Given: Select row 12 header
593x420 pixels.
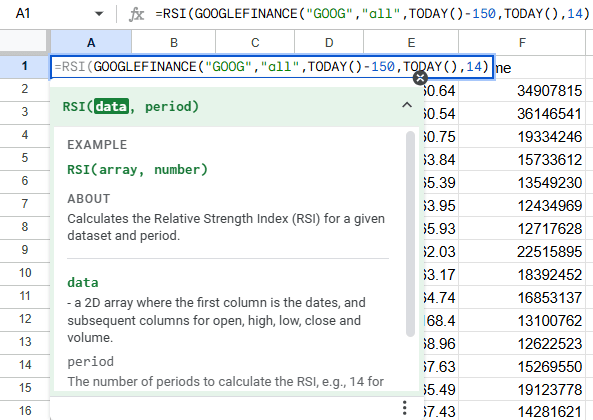Looking at the screenshot, I should point(25,319).
